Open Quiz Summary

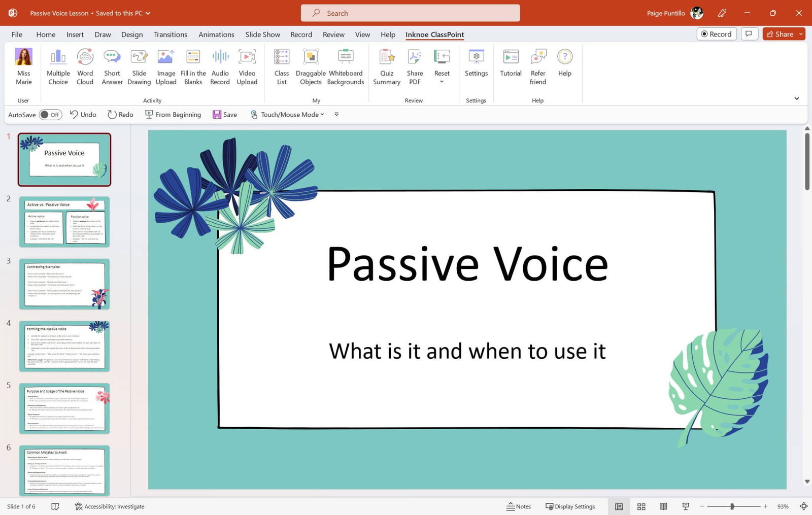386,66
